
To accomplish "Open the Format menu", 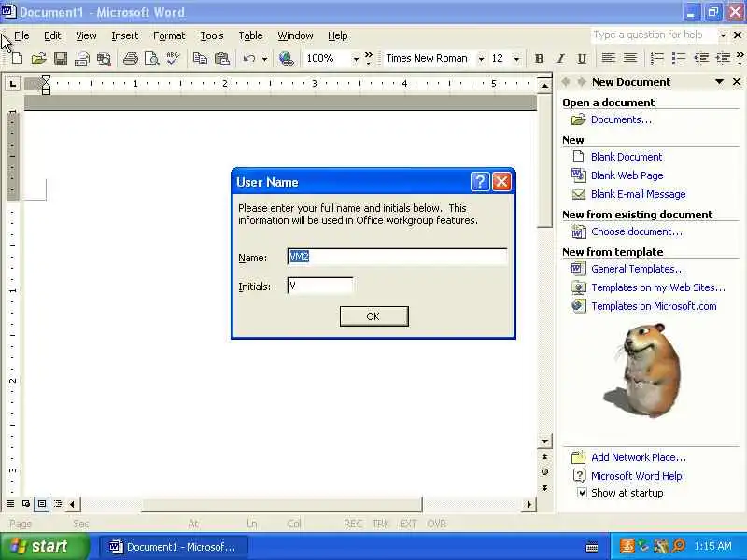I will (x=169, y=35).
